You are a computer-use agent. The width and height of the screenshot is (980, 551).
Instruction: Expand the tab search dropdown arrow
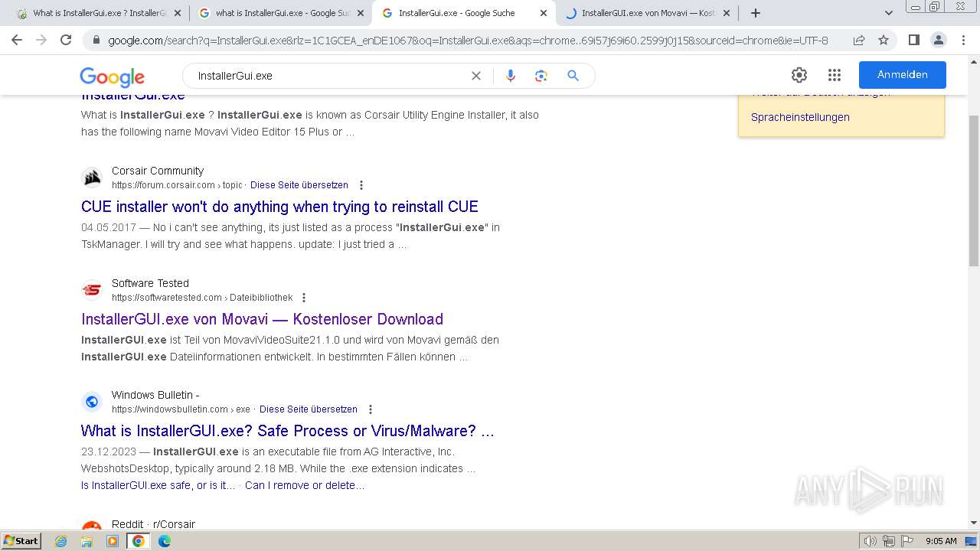click(889, 13)
